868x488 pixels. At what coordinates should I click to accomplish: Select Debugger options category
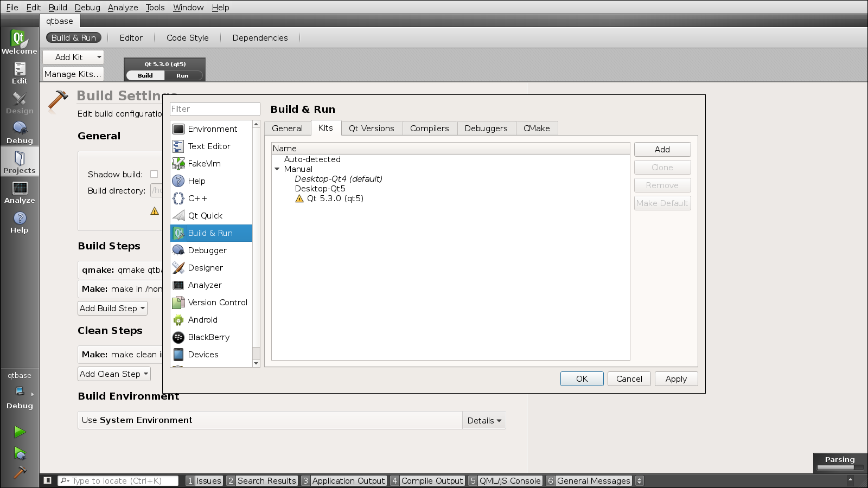[211, 251]
